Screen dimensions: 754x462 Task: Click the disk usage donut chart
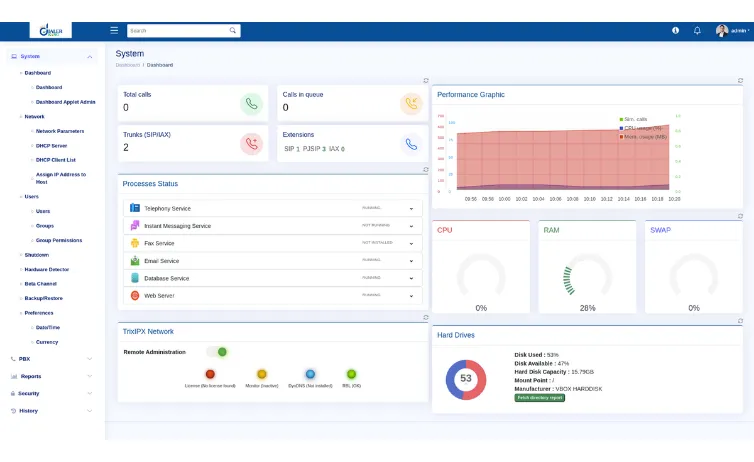(465, 379)
